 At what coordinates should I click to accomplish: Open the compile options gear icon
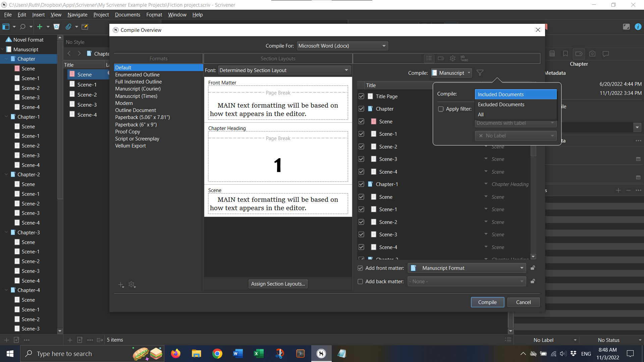point(452,58)
